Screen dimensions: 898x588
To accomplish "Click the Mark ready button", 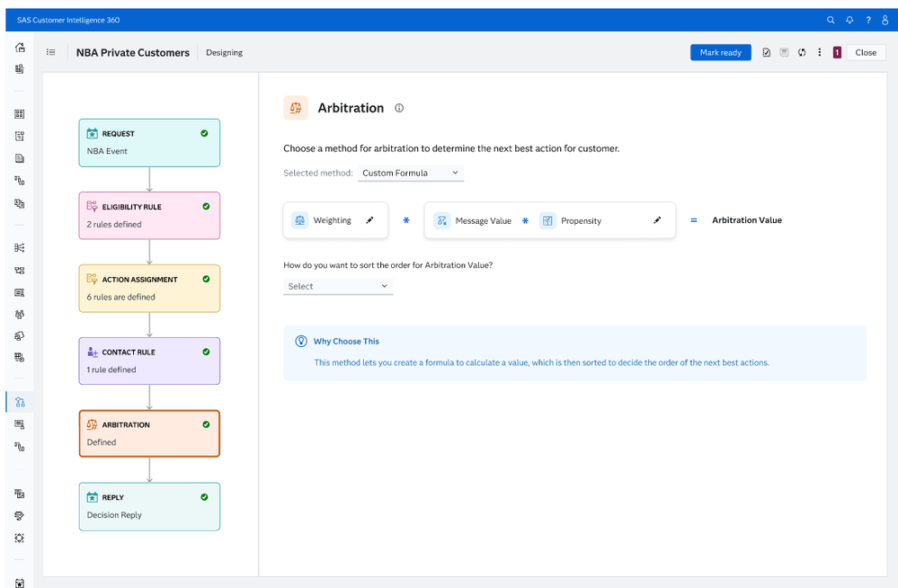I will [x=720, y=53].
